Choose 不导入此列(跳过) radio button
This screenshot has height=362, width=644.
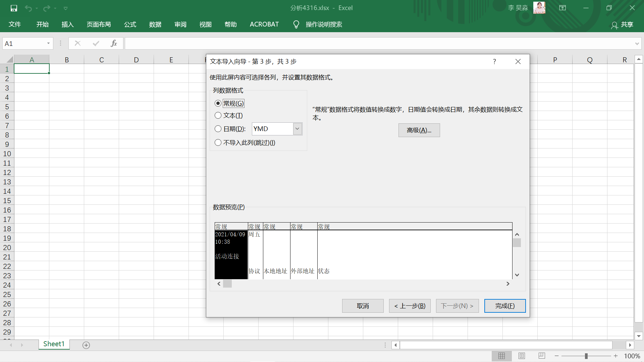pyautogui.click(x=218, y=143)
